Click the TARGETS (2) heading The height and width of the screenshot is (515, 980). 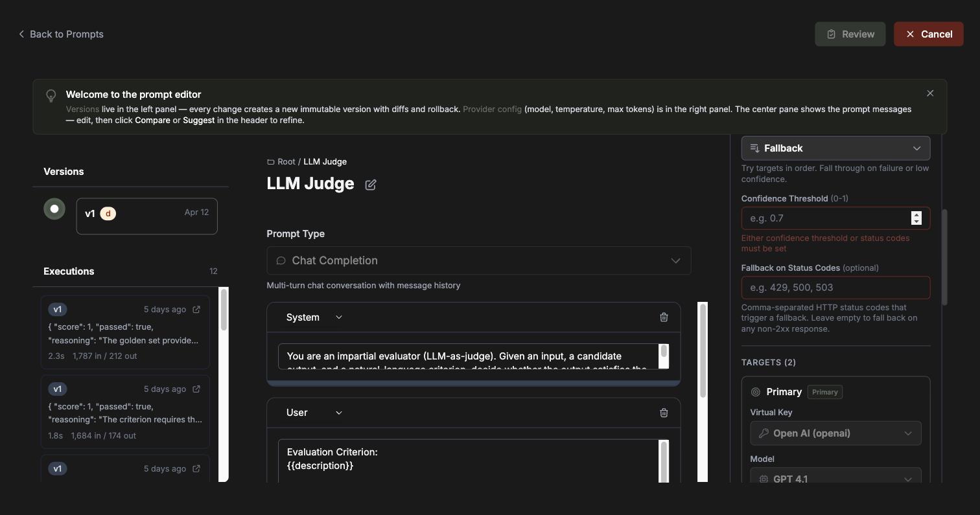(x=769, y=363)
